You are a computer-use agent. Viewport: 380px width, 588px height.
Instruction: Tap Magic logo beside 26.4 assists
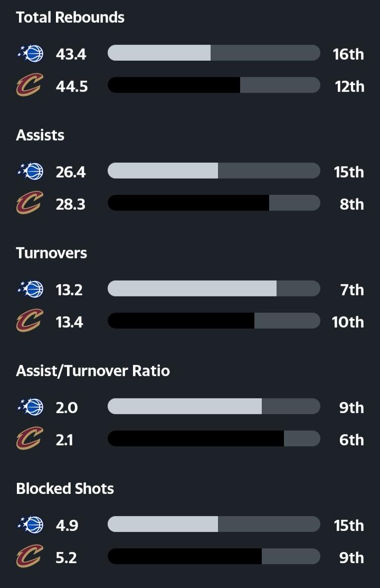(x=30, y=171)
